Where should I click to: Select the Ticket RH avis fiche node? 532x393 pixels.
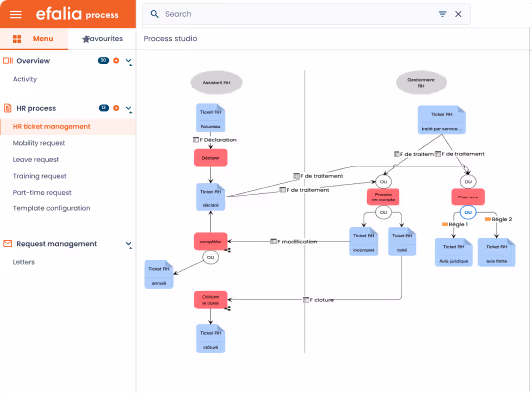(497, 252)
